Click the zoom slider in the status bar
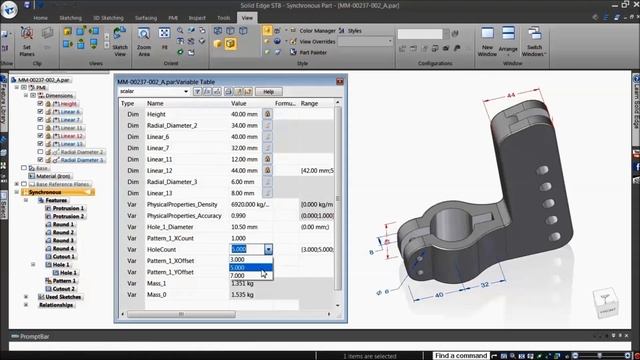 click(x=601, y=356)
